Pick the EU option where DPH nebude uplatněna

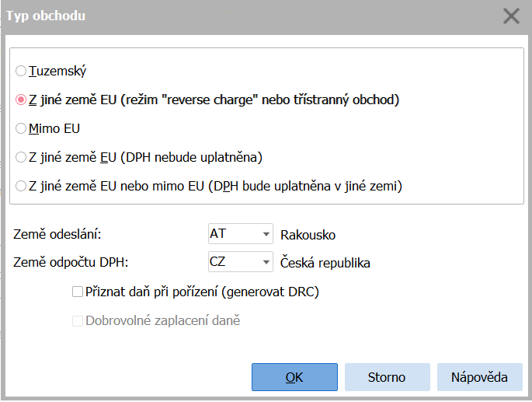(22, 157)
